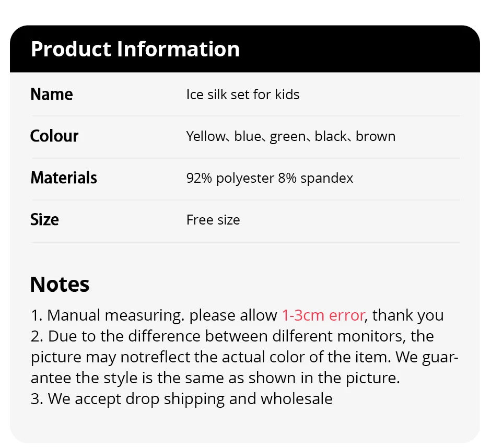This screenshot has height=448, width=491.
Task: Select the Materials row label
Action: [x=64, y=178]
